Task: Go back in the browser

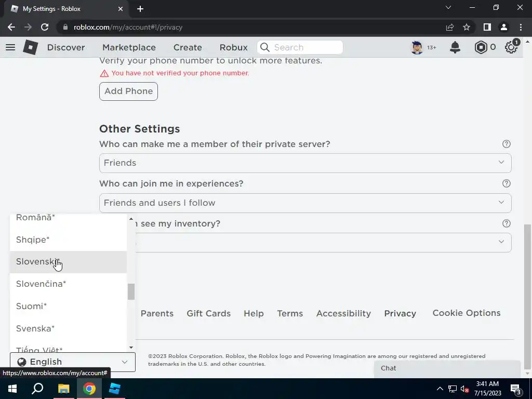Action: tap(11, 27)
